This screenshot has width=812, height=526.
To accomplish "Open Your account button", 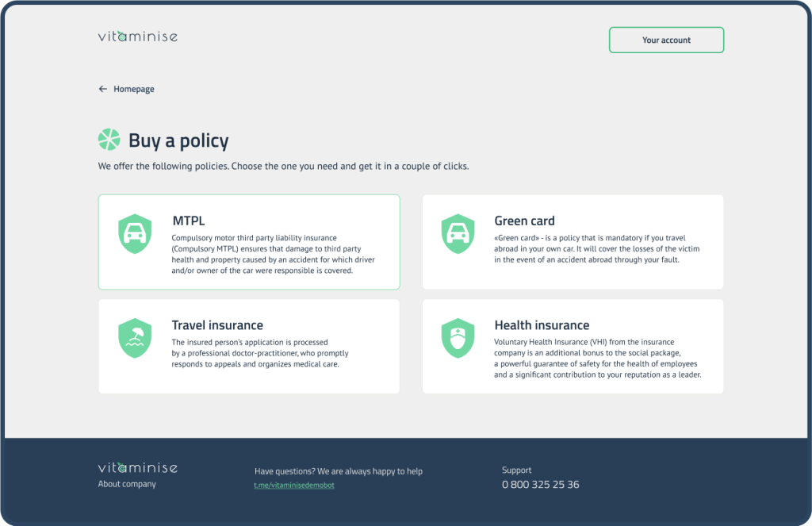I will (x=666, y=40).
